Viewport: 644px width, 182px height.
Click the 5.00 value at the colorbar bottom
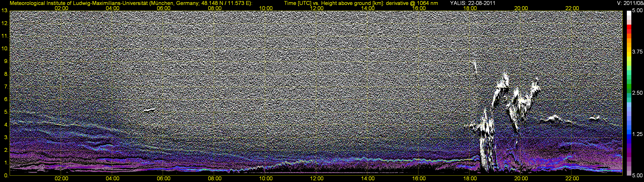click(x=637, y=176)
